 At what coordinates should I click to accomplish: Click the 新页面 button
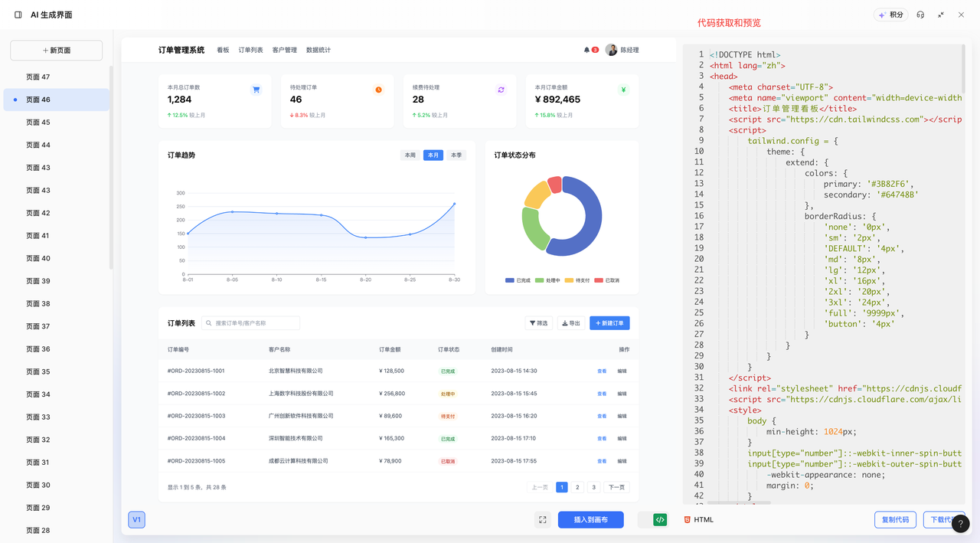coord(56,51)
